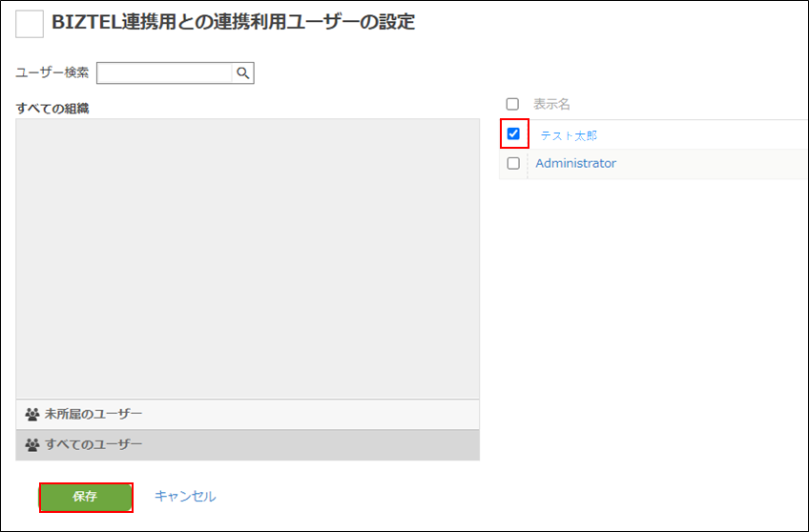This screenshot has height=532, width=809.
Task: Uncheck the テスト太郎 checkbox
Action: 513,134
